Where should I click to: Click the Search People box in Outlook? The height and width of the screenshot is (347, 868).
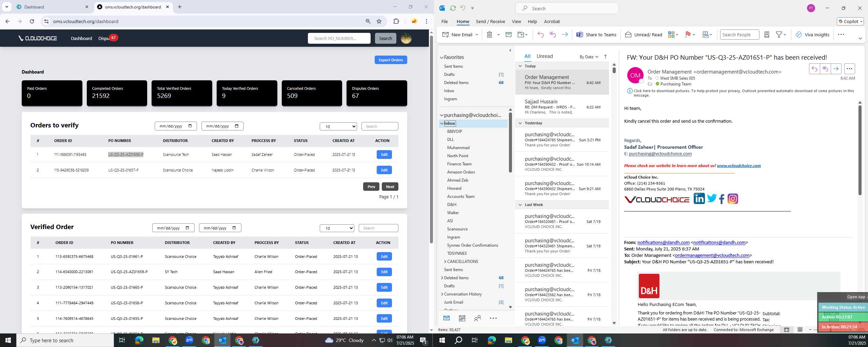[739, 35]
